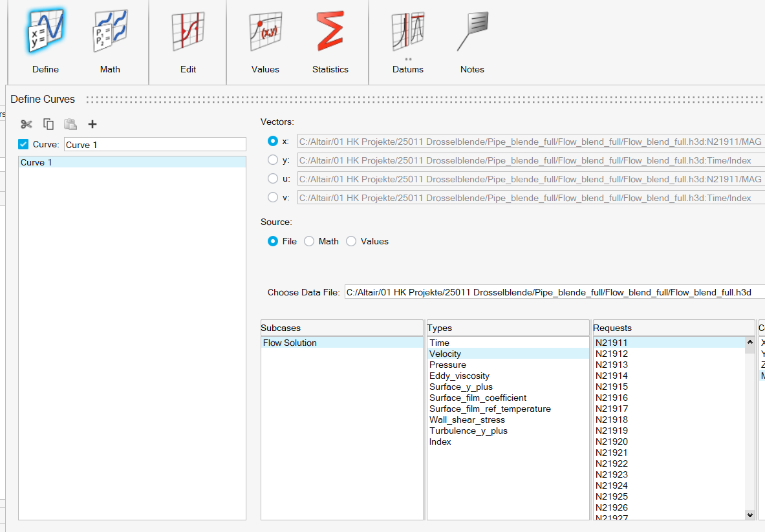Image resolution: width=765 pixels, height=532 pixels.
Task: Select the Flow Solution subcase
Action: [342, 343]
